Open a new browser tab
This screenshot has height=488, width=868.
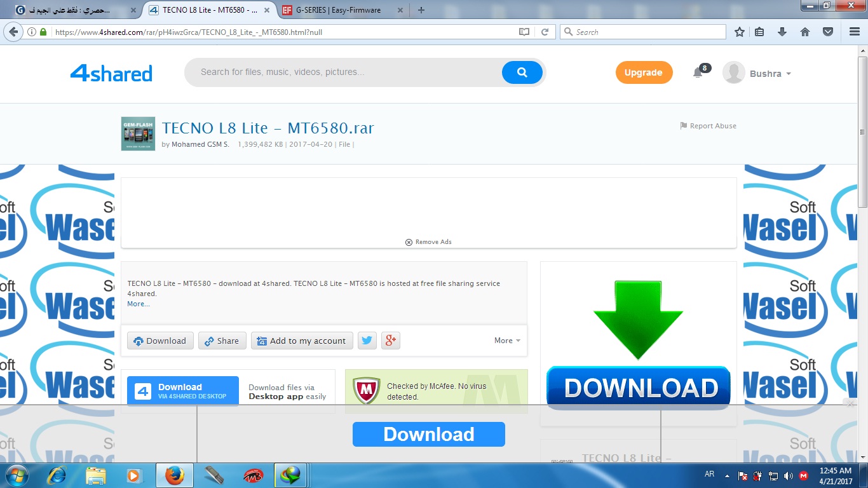[421, 10]
